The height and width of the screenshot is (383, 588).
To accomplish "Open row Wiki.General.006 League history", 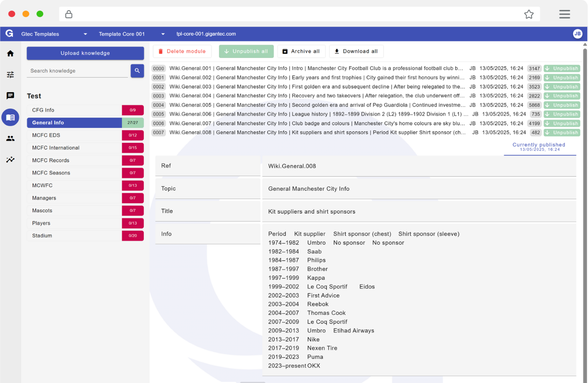I will coord(319,114).
